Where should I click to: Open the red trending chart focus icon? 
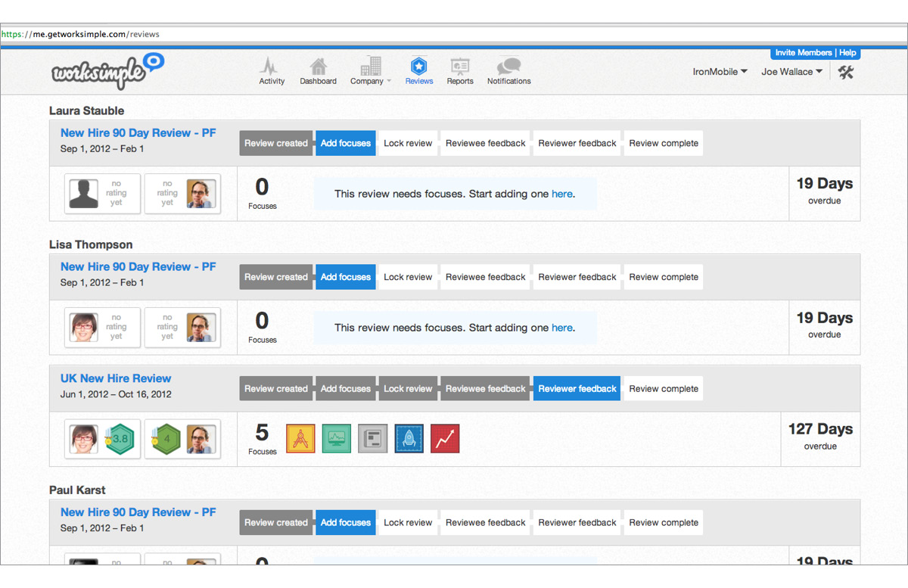(x=445, y=438)
